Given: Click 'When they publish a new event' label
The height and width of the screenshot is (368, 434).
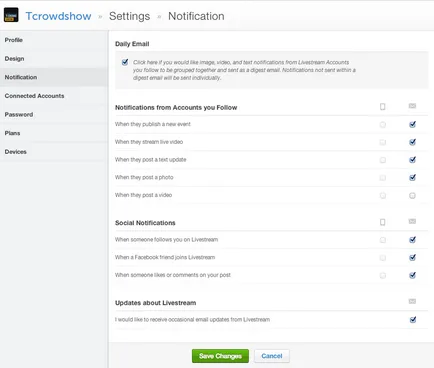Looking at the screenshot, I should tap(153, 124).
